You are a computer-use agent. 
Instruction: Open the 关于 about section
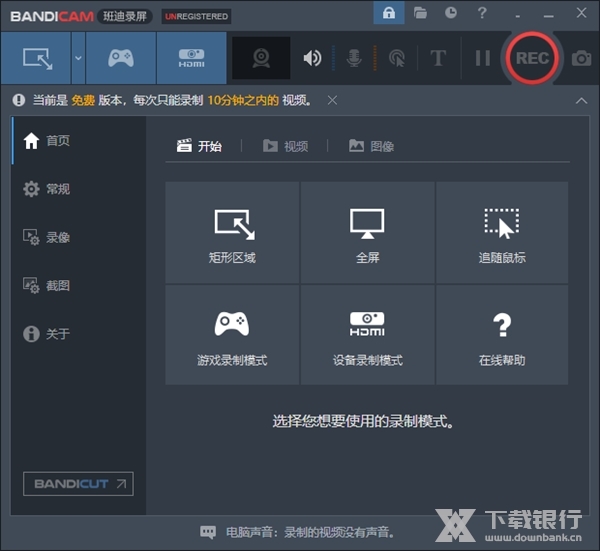(x=78, y=334)
